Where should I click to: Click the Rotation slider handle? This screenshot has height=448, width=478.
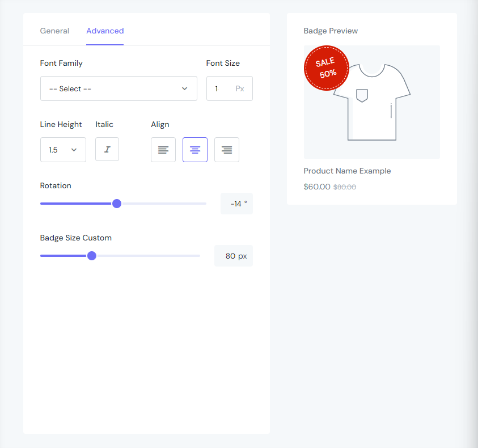click(117, 204)
